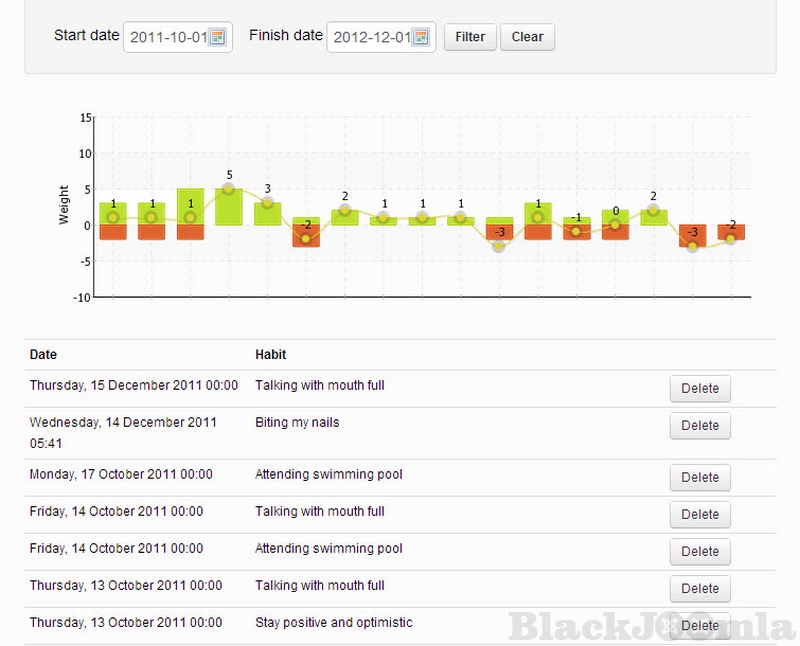Image resolution: width=800 pixels, height=646 pixels.
Task: Select the chart data point labeled 5
Action: coord(229,188)
